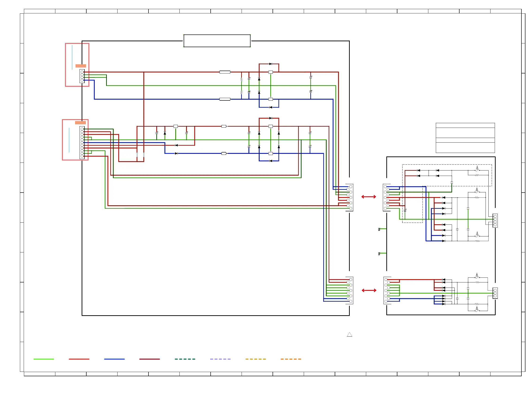This screenshot has width=532, height=395.
Task: Click the empty title box at top
Action: 217,41
